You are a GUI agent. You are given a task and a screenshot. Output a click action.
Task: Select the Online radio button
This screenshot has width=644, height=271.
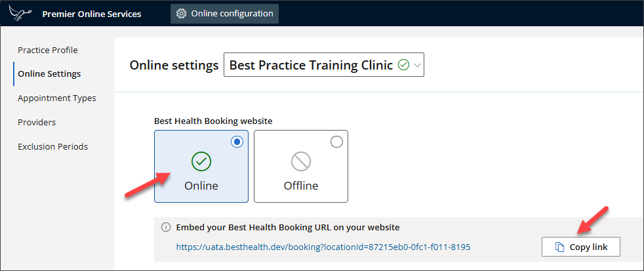[x=237, y=142]
